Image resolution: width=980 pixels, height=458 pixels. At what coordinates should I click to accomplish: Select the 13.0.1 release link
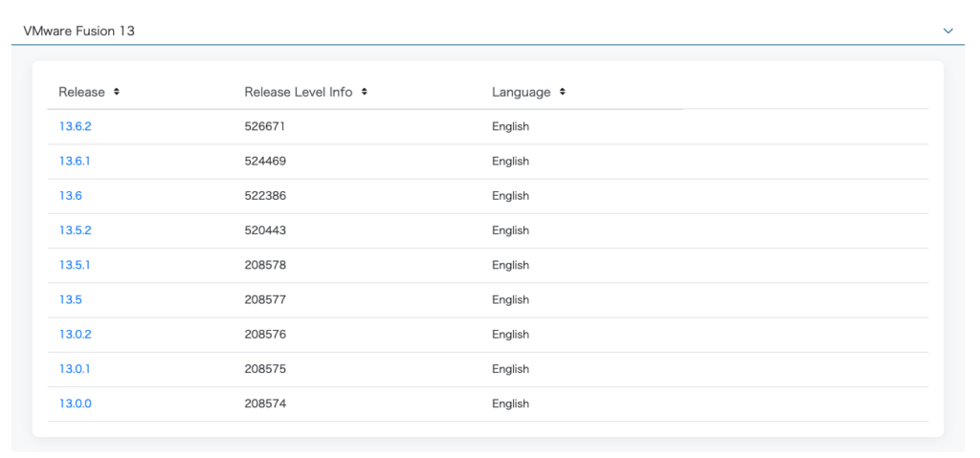point(75,369)
